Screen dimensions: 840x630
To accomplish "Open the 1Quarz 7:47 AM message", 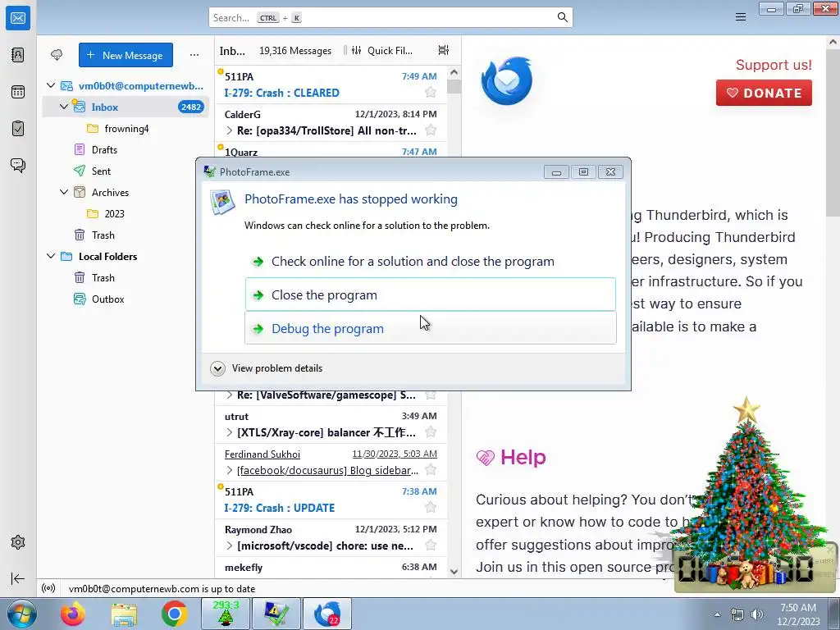I will (331, 150).
